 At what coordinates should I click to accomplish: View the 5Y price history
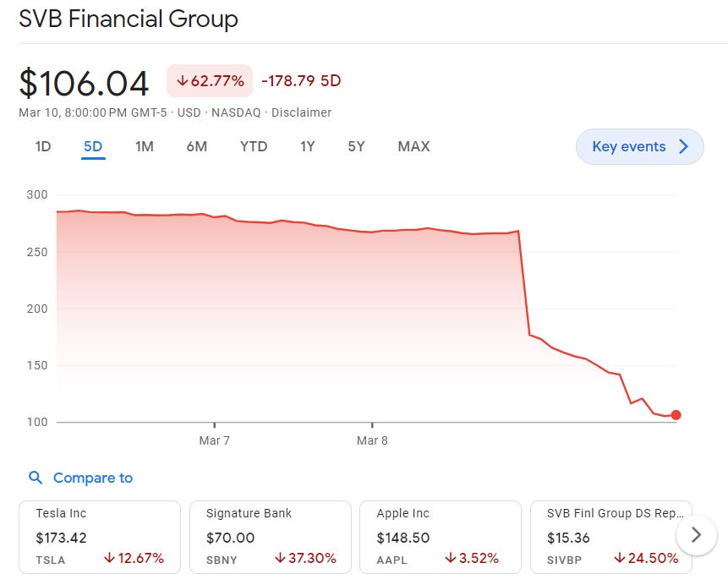(356, 146)
